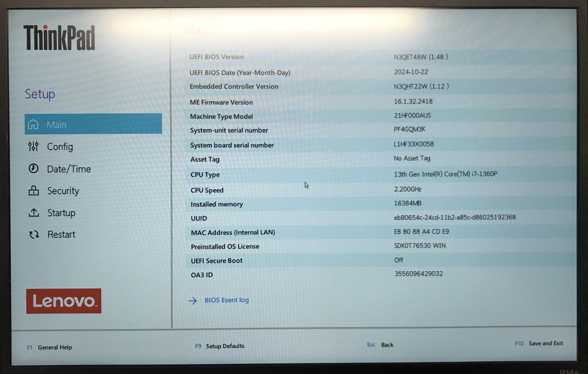588x374 pixels.
Task: Click MAC Address (Internal LAN) label
Action: (233, 232)
